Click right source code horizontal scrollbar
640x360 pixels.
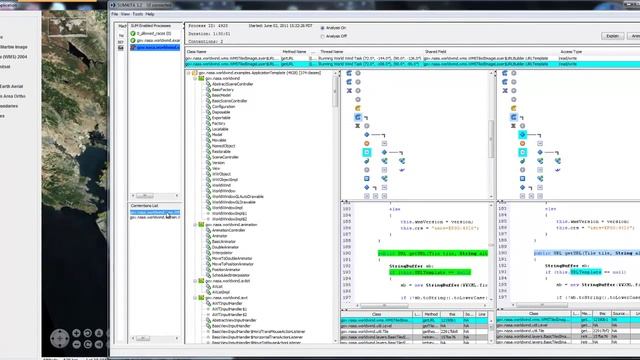point(542,305)
